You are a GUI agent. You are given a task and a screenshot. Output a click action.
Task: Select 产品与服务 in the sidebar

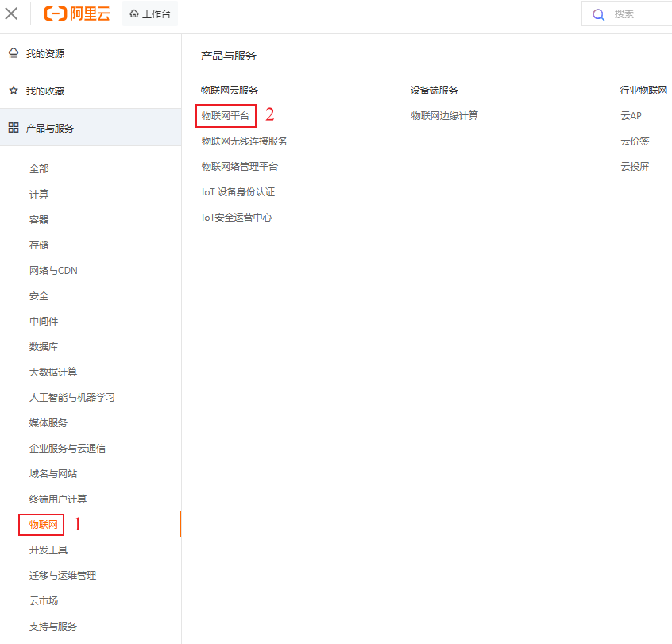91,128
